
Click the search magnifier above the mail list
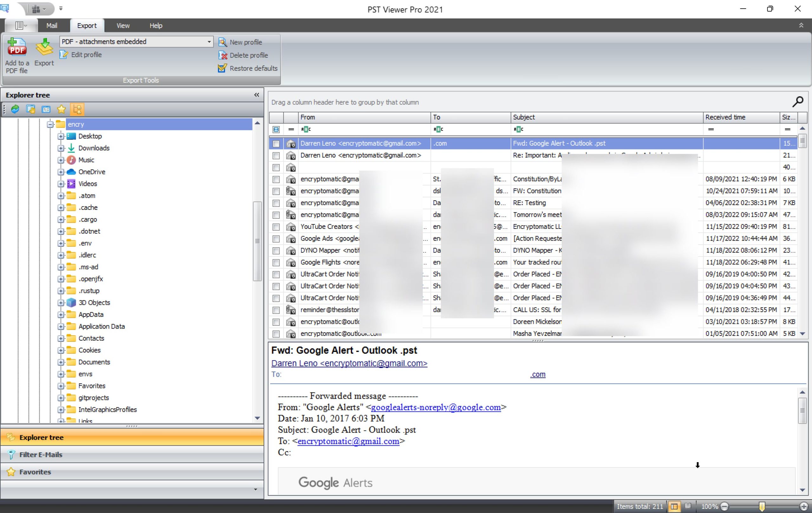click(797, 101)
